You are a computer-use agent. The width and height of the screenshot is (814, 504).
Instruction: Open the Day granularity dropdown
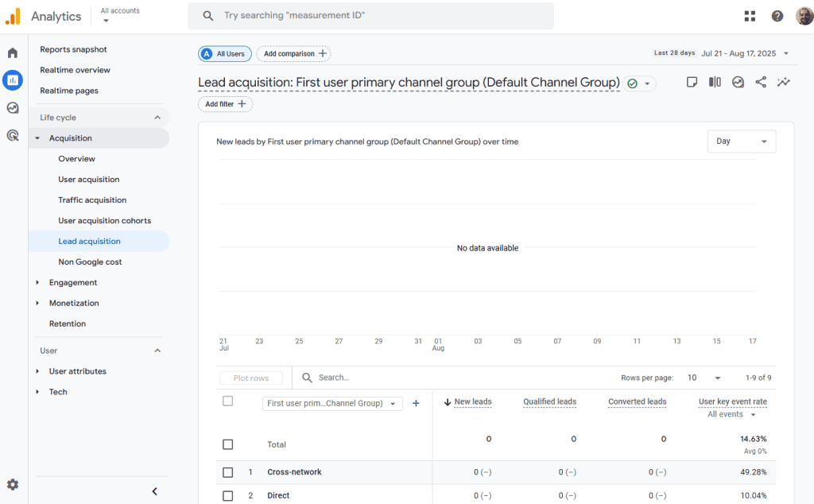point(741,142)
